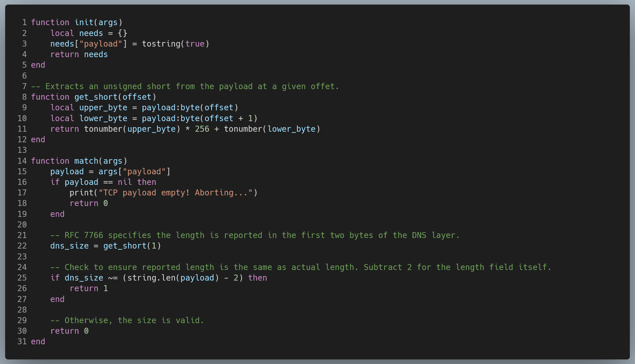Click the tonumber call on line 11

[104, 129]
